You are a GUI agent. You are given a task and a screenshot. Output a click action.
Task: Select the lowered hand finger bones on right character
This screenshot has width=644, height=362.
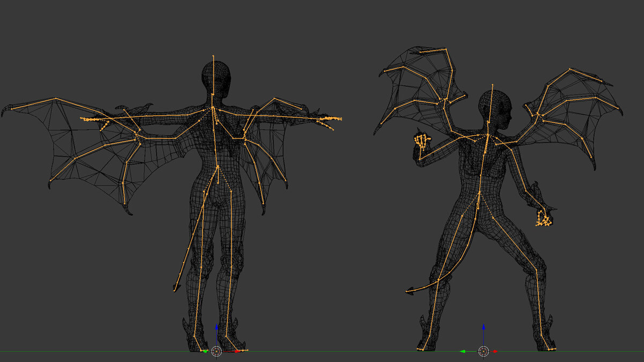pyautogui.click(x=544, y=219)
